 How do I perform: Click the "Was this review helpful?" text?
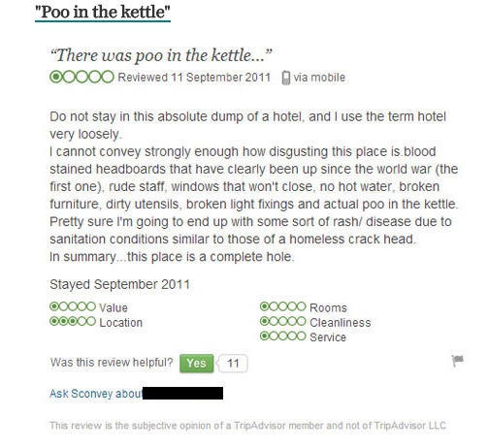click(112, 363)
